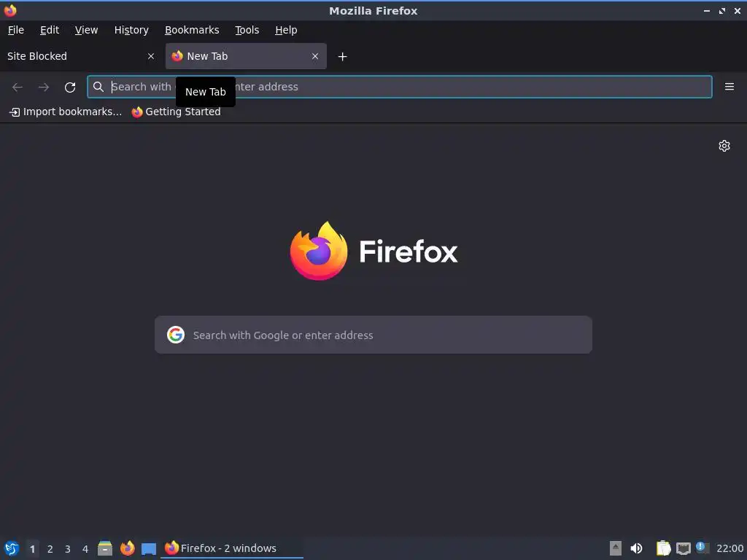Switch to workspace 3
747x560 pixels.
click(x=68, y=549)
